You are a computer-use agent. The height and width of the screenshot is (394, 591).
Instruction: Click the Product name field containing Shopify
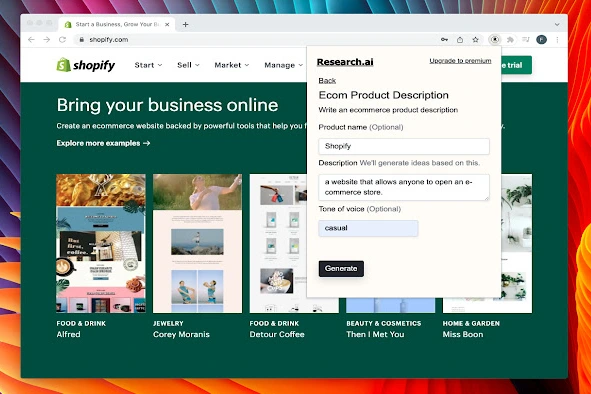click(x=404, y=146)
